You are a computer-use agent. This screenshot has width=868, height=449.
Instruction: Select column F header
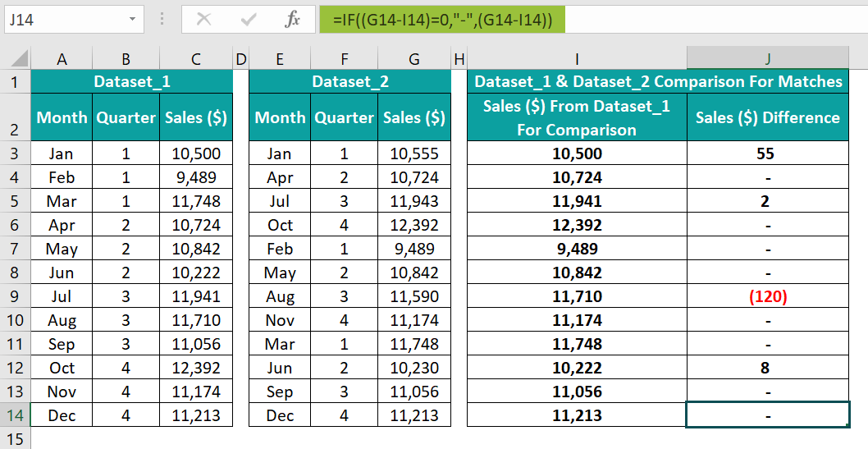(x=345, y=58)
